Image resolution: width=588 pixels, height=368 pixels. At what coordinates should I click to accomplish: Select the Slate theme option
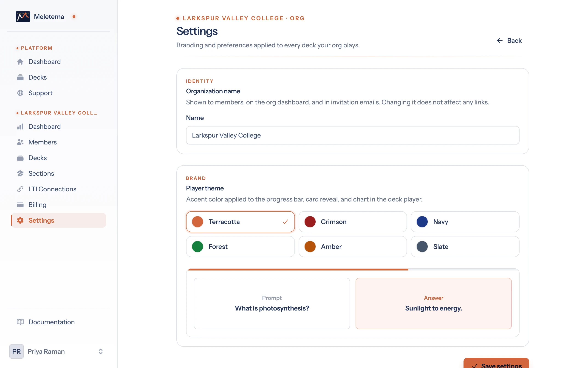[465, 247]
